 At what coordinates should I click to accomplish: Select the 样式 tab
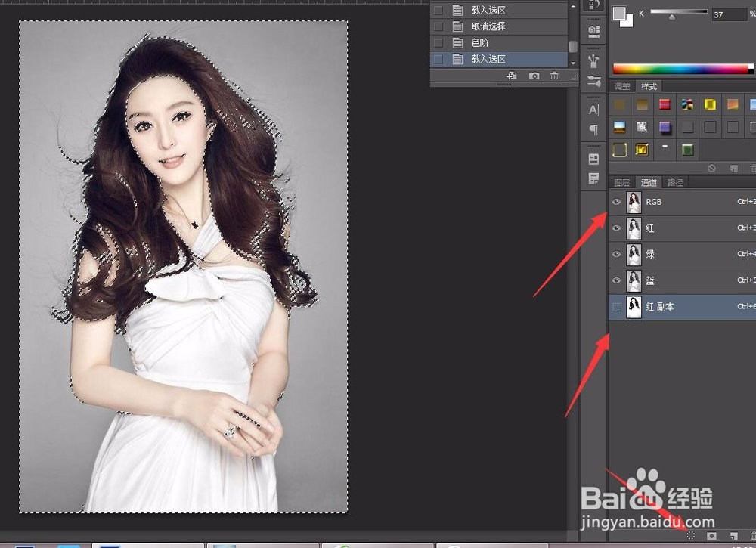[x=649, y=86]
